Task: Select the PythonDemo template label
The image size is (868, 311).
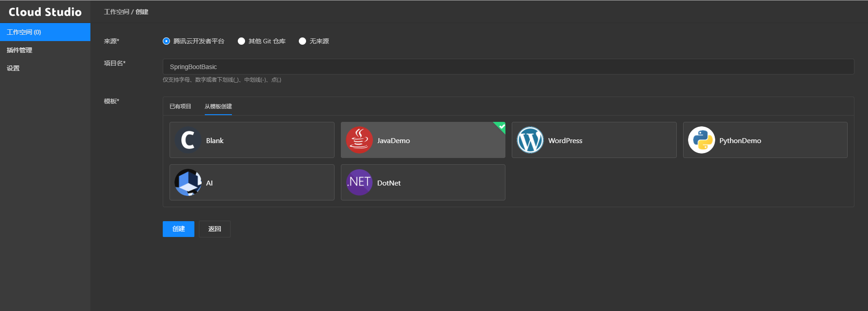Action: pos(740,141)
